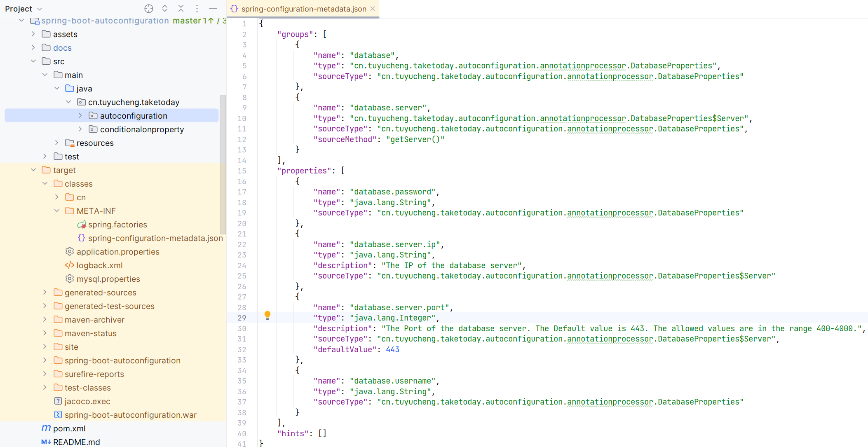The width and height of the screenshot is (868, 447).
Task: Select the jacoco.exec unknown-file icon
Action: 58,401
